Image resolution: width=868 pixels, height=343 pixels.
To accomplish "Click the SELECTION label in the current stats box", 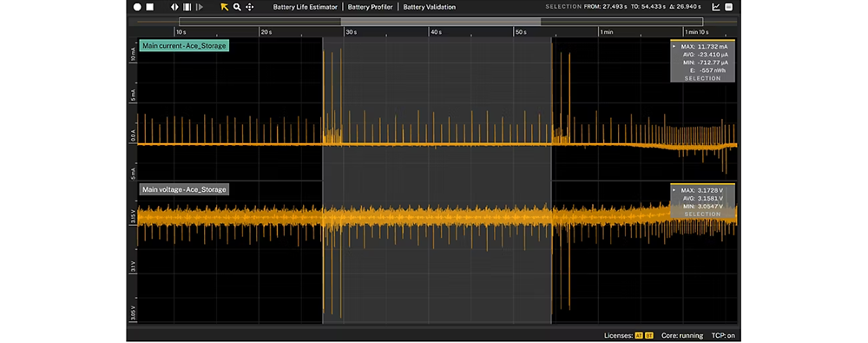I will click(702, 78).
